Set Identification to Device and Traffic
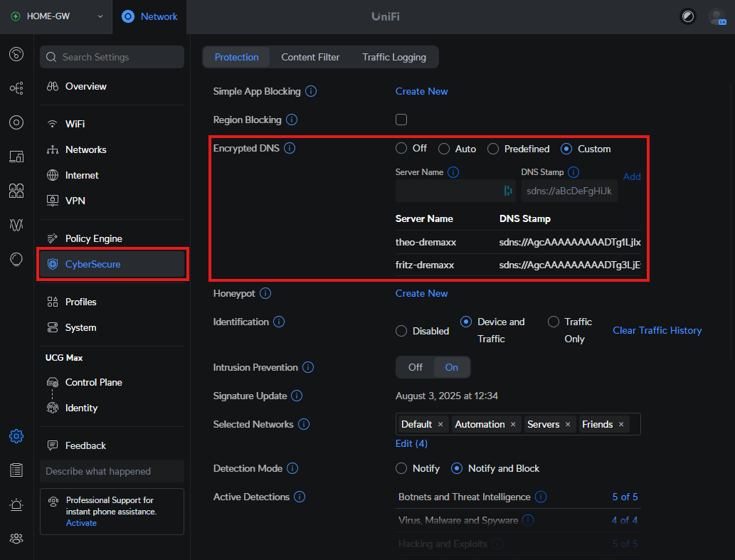Screen dimensions: 735x560 pos(466,322)
